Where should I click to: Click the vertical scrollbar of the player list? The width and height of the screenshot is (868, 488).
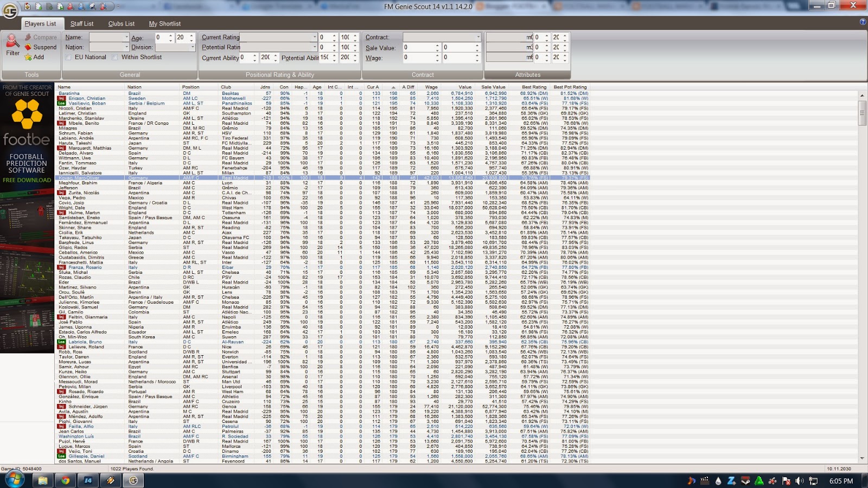(862, 277)
